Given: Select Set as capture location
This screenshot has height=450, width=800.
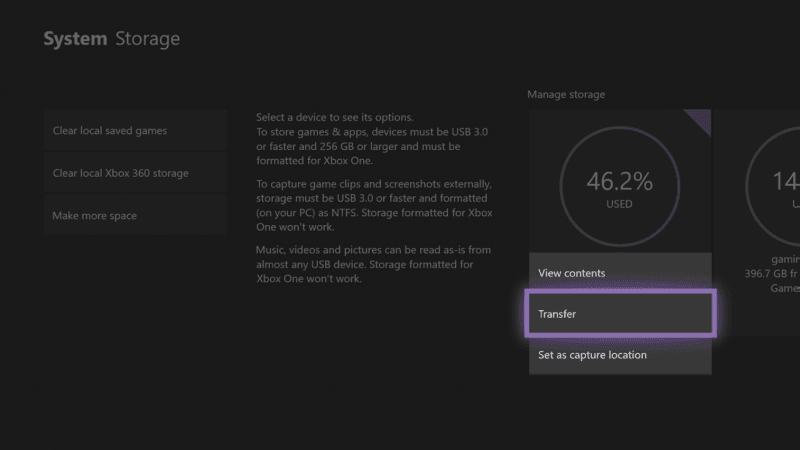Looking at the screenshot, I should (620, 355).
